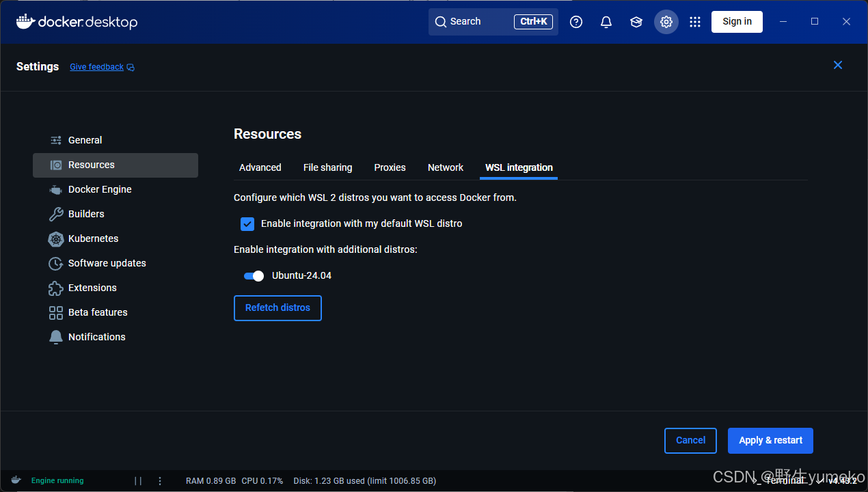The height and width of the screenshot is (492, 868).
Task: Click the Kubernetes wheel icon
Action: (x=56, y=238)
